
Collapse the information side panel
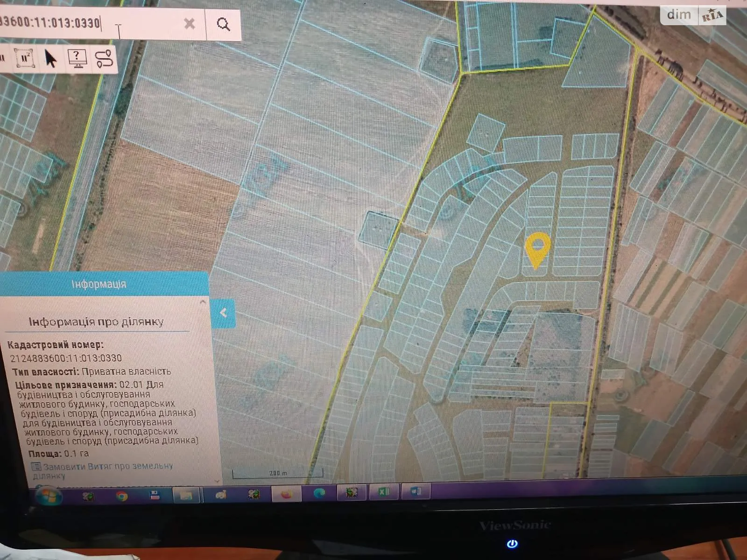[223, 313]
